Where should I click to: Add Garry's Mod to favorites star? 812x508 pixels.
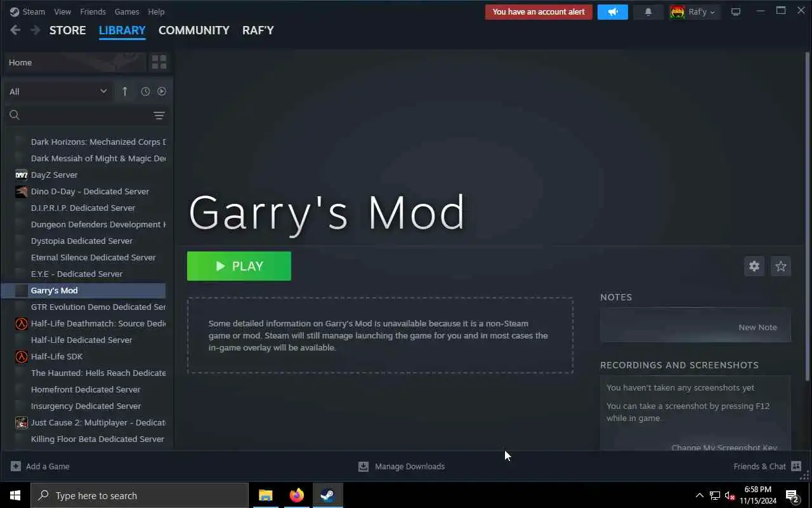click(x=781, y=266)
